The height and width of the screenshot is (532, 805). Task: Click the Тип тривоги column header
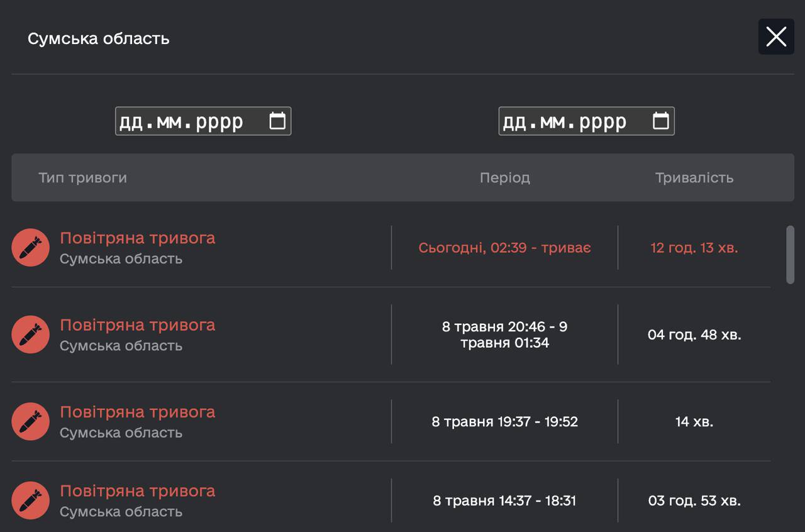point(82,178)
